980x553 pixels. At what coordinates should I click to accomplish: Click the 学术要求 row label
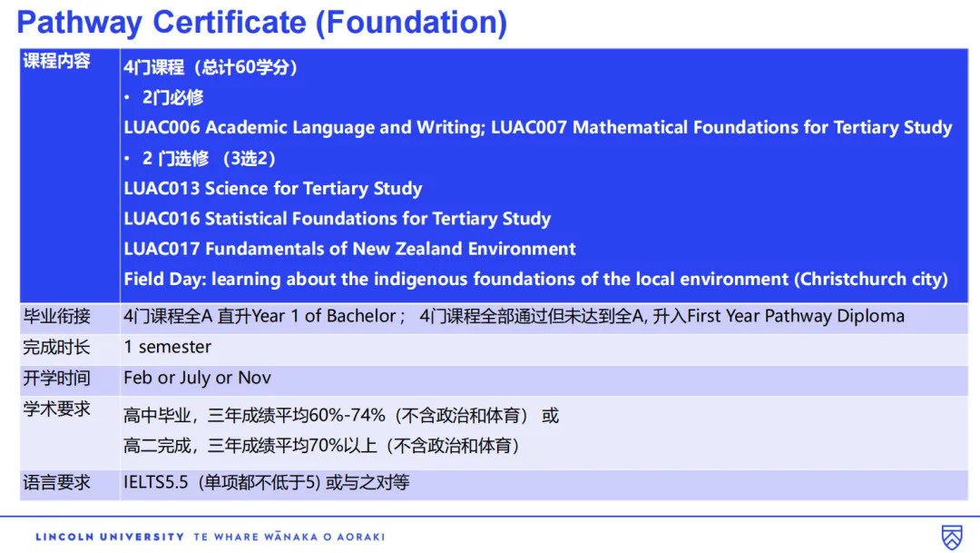56,409
